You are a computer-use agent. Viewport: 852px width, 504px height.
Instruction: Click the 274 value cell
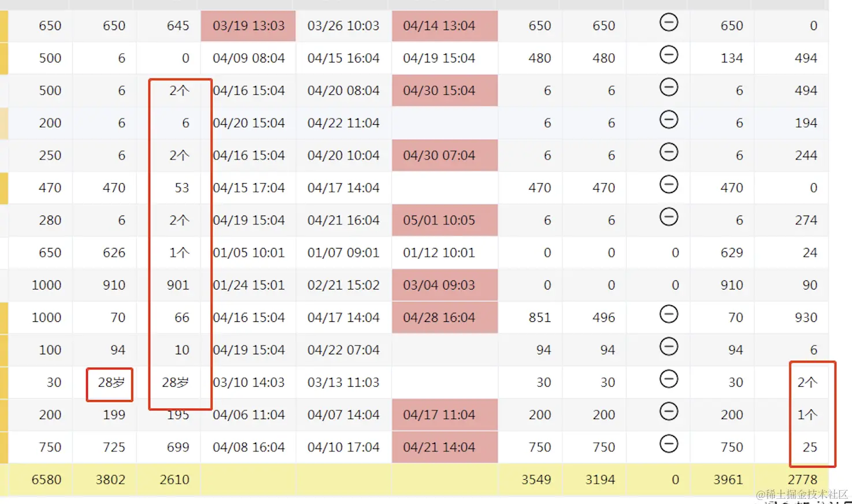click(x=791, y=220)
